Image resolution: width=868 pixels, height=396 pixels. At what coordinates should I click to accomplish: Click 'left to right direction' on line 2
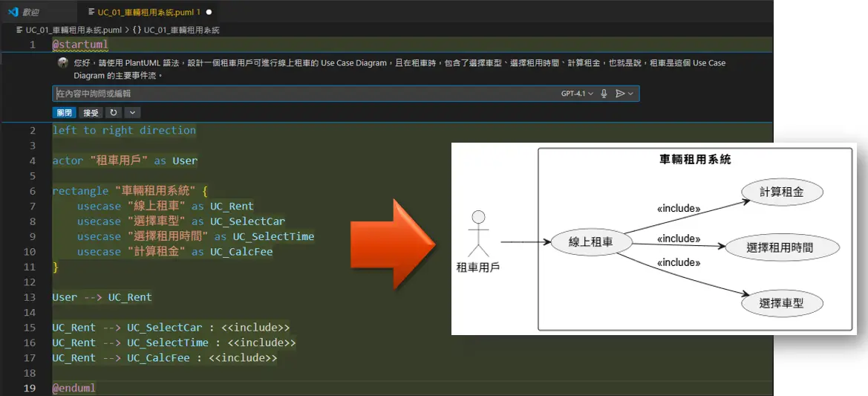click(x=124, y=130)
